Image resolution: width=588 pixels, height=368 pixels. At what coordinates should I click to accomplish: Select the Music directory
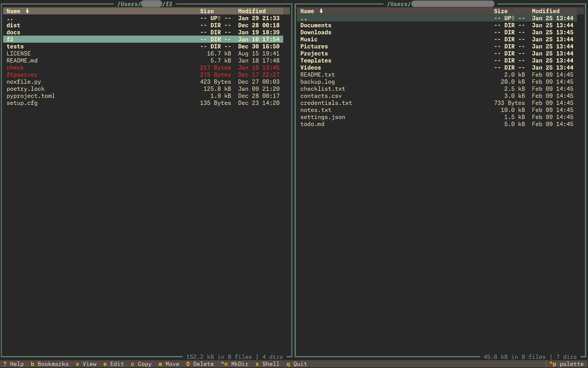[437, 39]
